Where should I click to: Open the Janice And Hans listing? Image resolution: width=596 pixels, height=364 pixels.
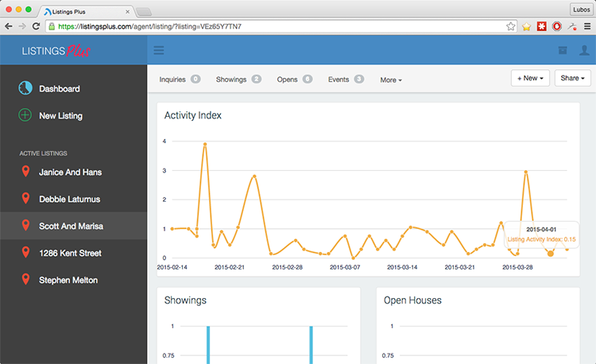[70, 172]
